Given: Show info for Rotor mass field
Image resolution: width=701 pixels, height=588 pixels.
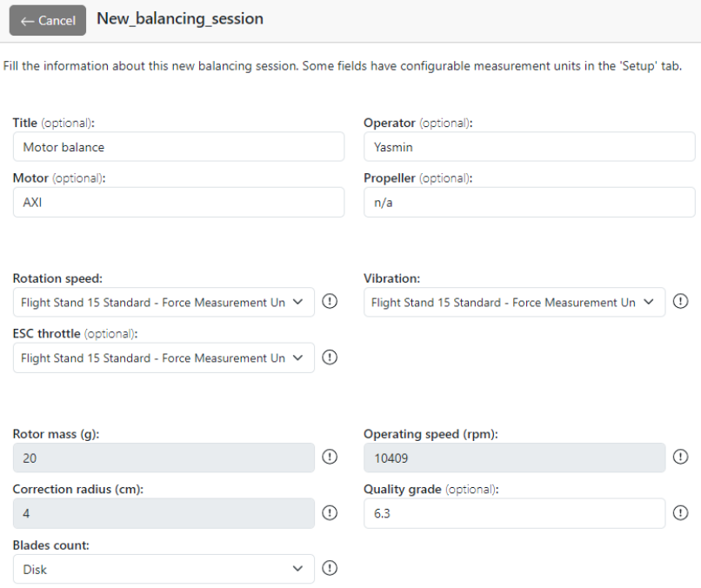Looking at the screenshot, I should click(330, 458).
